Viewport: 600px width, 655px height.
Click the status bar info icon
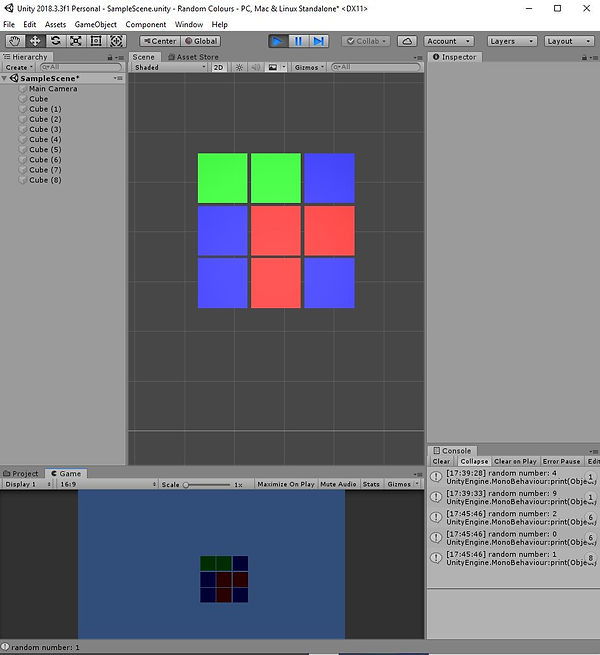5,647
